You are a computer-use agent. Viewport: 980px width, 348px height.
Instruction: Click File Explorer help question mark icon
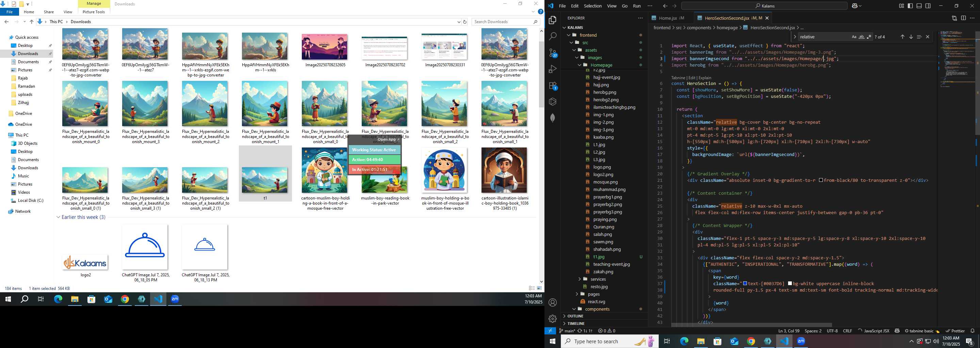coord(540,12)
